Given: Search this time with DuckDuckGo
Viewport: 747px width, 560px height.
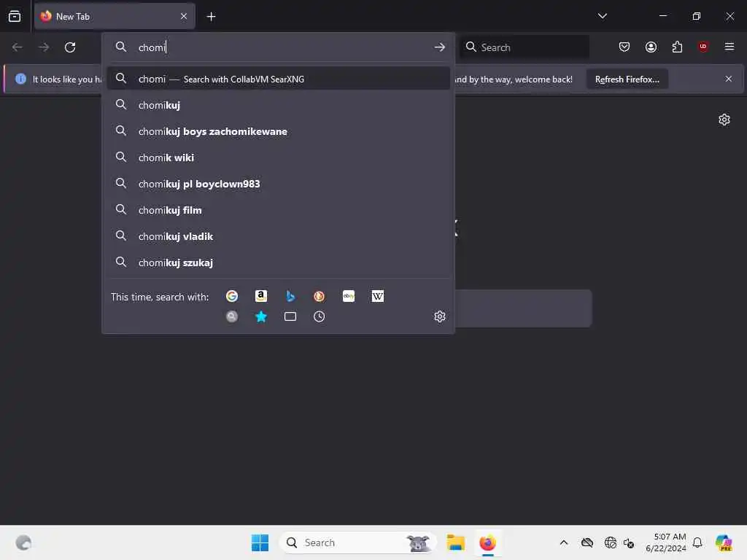Looking at the screenshot, I should [320, 296].
